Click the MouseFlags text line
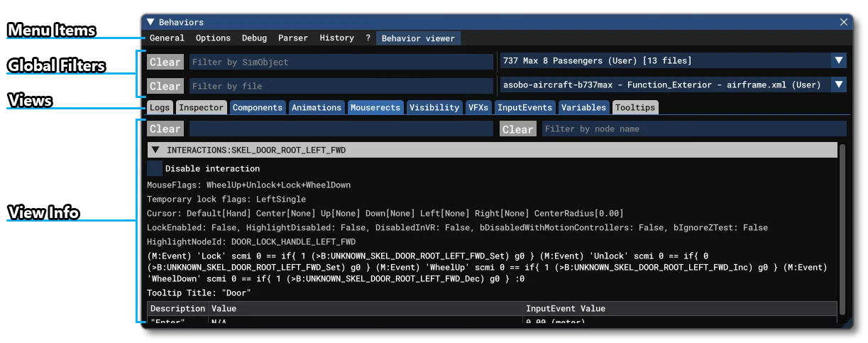Viewport: 868px width, 343px height. [x=248, y=185]
